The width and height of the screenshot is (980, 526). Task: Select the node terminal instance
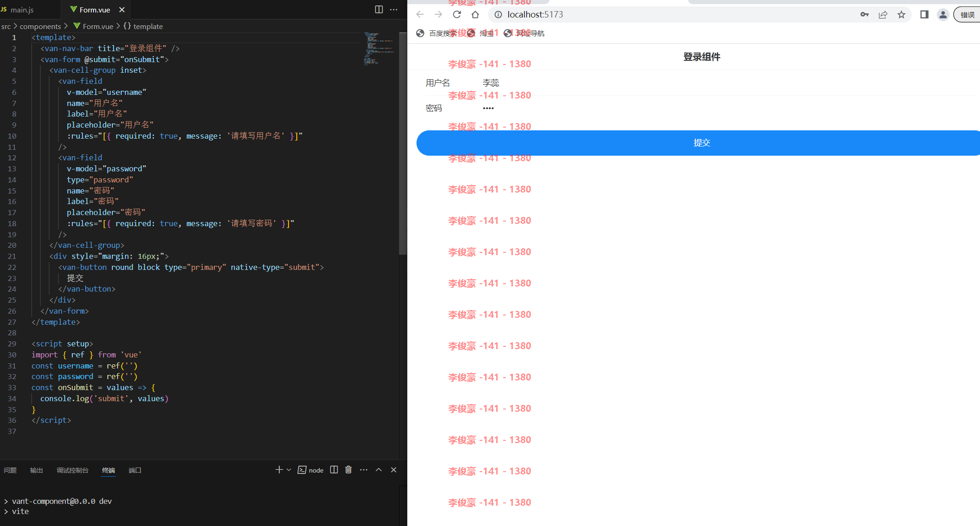pyautogui.click(x=311, y=470)
